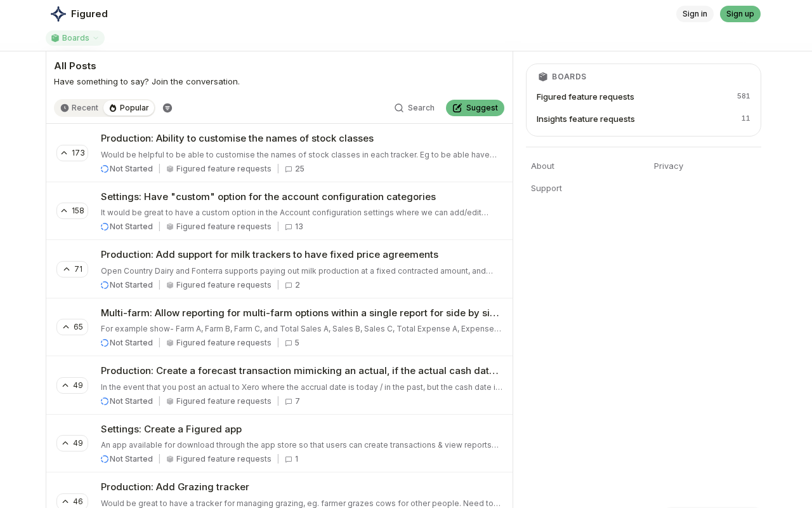Viewport: 812px width, 508px height.
Task: Click Not Started status on stock classes post
Action: (127, 169)
